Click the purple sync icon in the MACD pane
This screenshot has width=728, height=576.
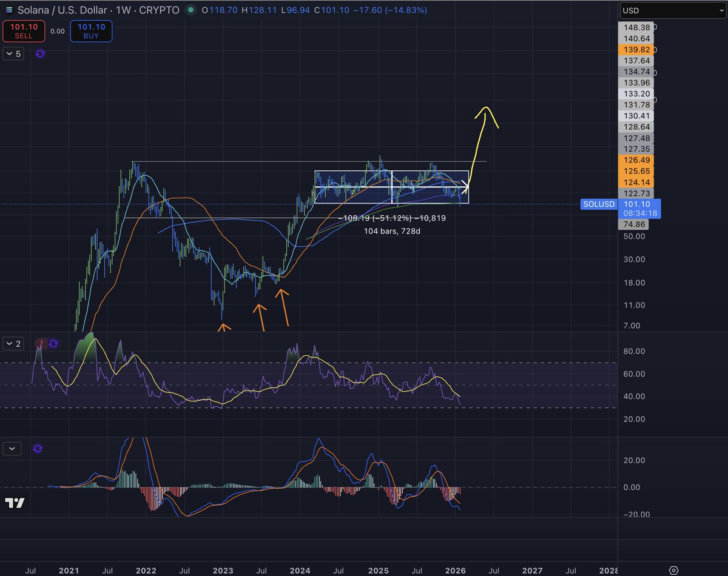pos(38,449)
